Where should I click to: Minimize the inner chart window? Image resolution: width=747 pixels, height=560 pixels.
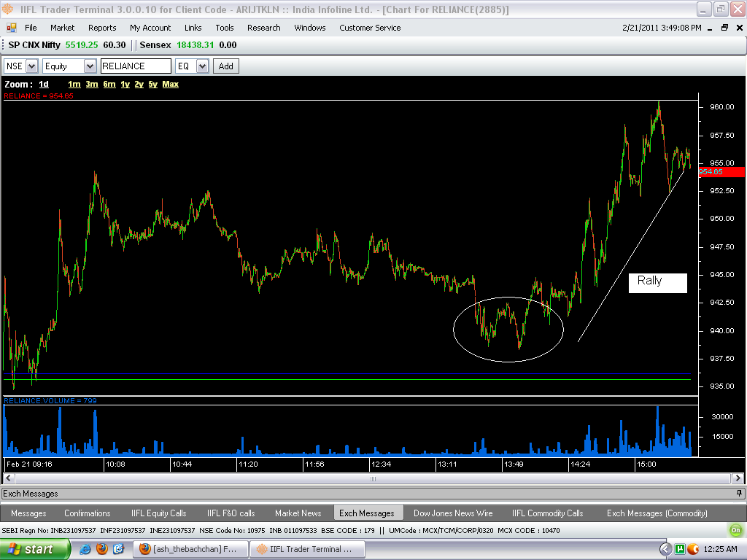pyautogui.click(x=709, y=28)
